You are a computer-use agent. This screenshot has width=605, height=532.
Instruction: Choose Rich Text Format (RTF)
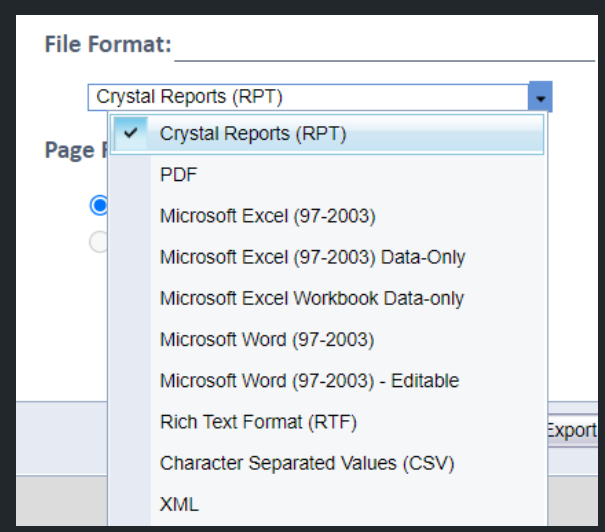pos(327,422)
